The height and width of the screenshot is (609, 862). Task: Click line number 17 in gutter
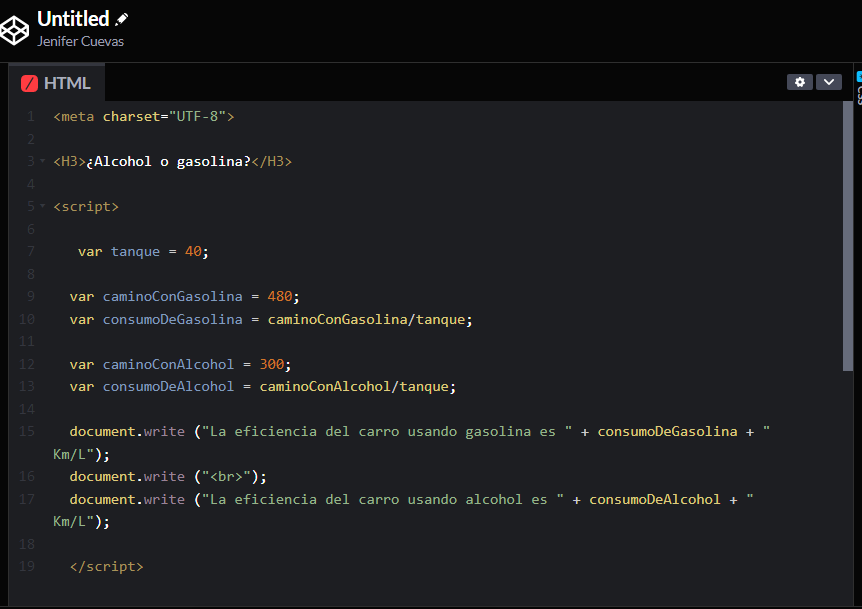[26, 499]
